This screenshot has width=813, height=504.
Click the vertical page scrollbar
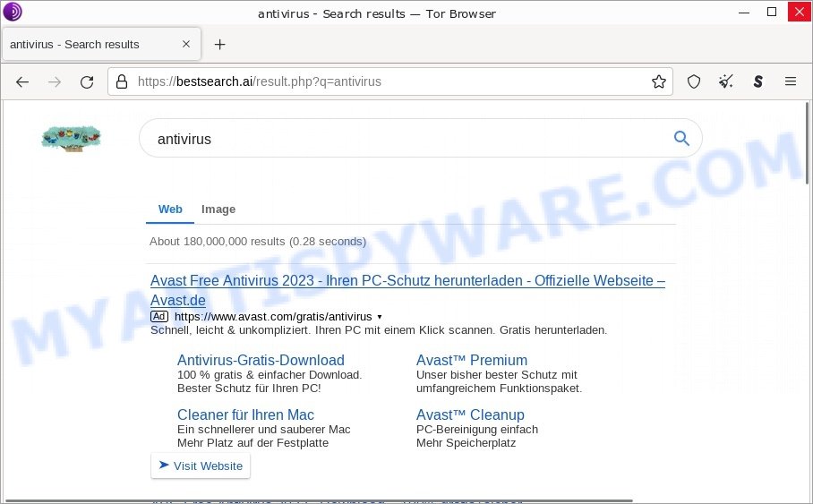coord(807,143)
